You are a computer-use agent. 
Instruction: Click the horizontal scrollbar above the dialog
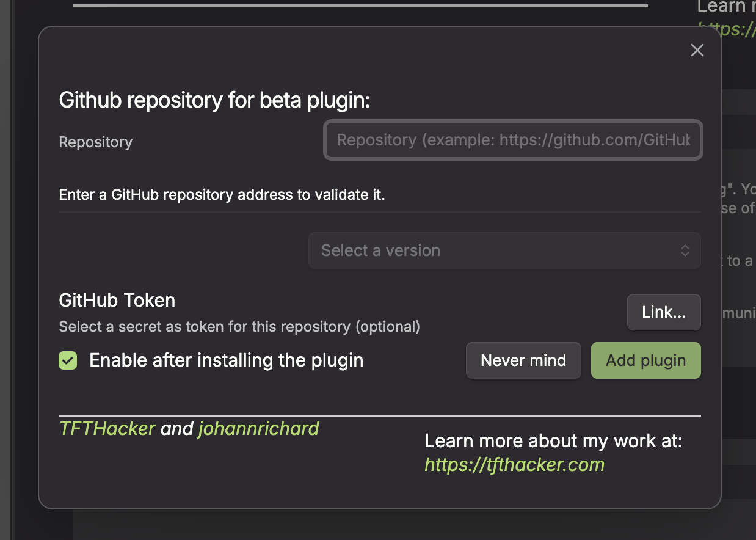click(359, 4)
